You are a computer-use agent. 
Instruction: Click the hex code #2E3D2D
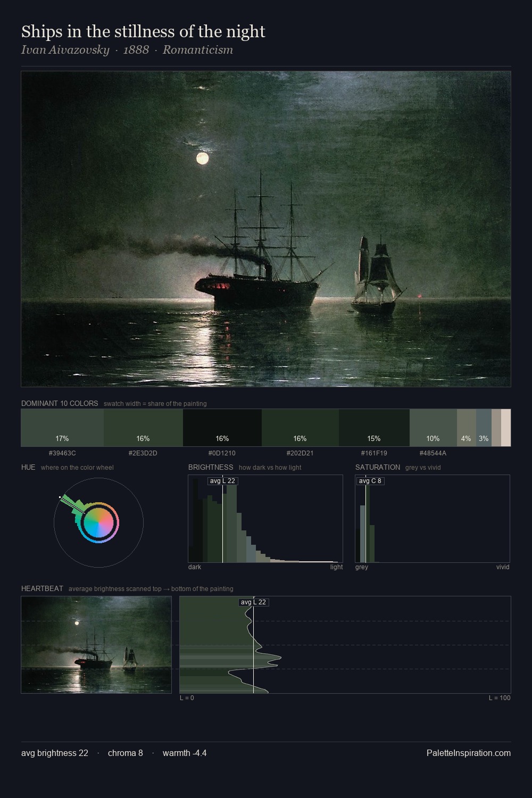[x=143, y=453]
